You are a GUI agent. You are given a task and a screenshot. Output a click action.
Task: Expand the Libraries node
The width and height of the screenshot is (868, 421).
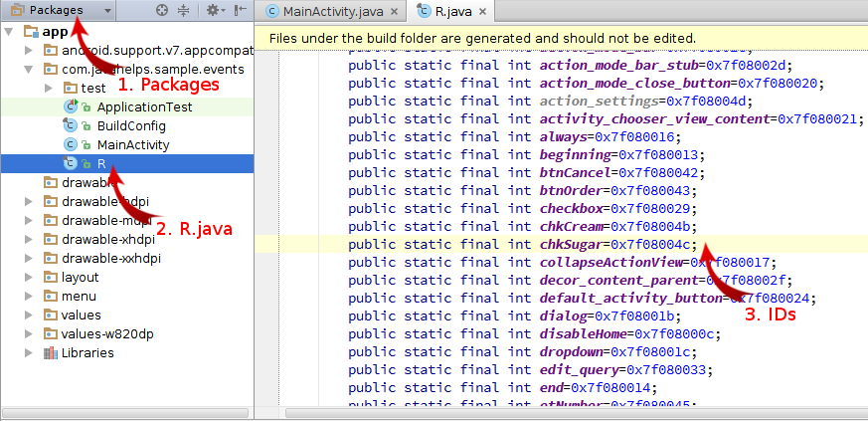(x=29, y=353)
